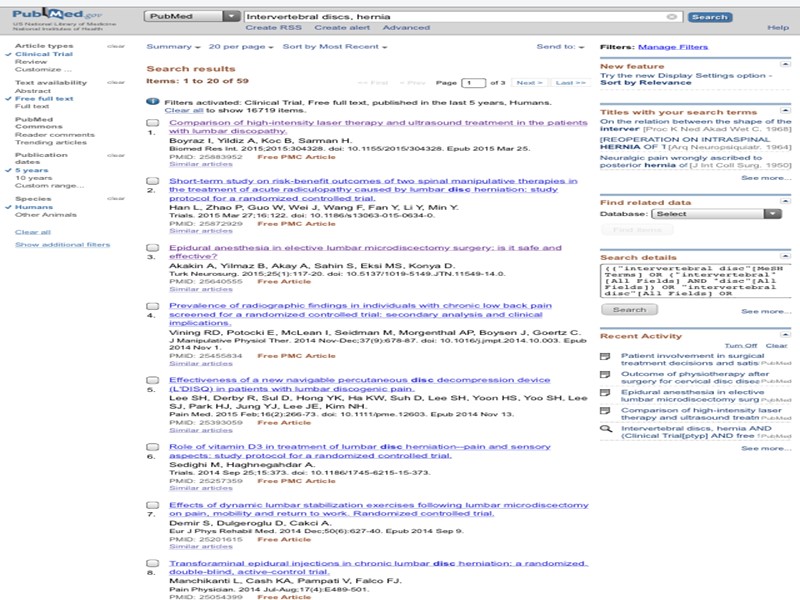This screenshot has height=600, width=800.
Task: Toggle the Clinical Trial article type filter
Action: 44,54
